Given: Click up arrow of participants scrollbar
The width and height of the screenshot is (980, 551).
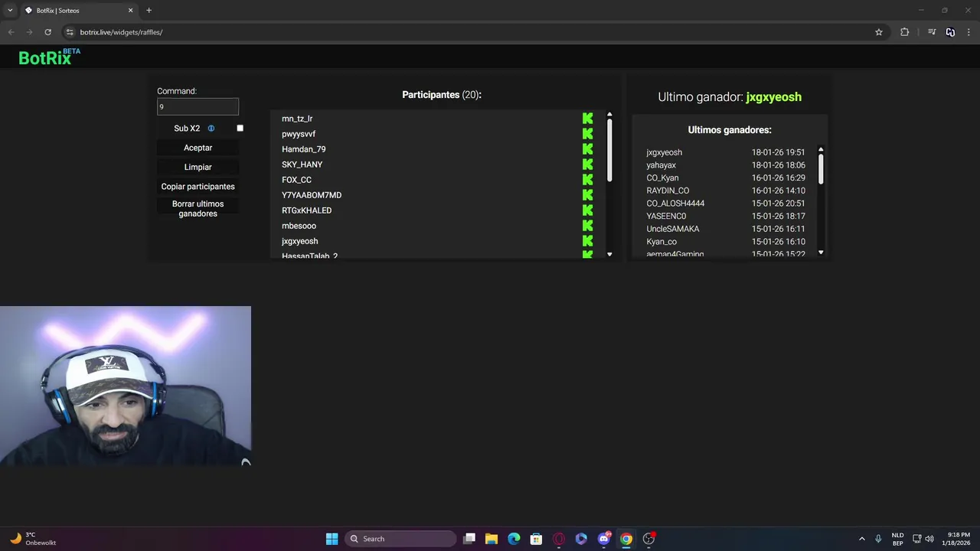Looking at the screenshot, I should (x=609, y=115).
